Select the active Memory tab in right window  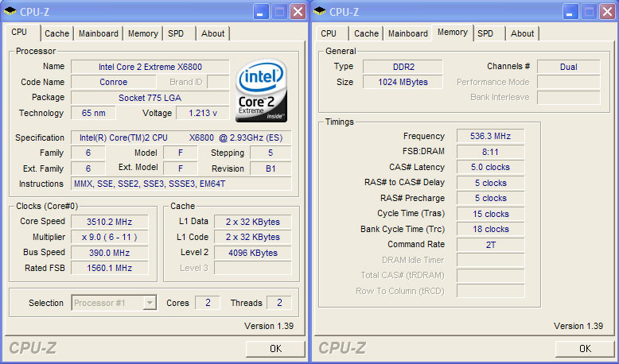(453, 33)
